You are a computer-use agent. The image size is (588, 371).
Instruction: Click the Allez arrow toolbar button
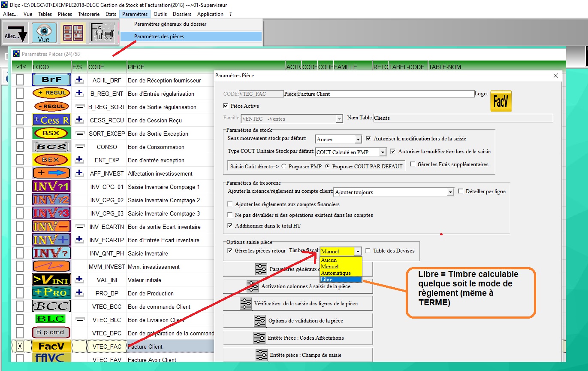16,33
